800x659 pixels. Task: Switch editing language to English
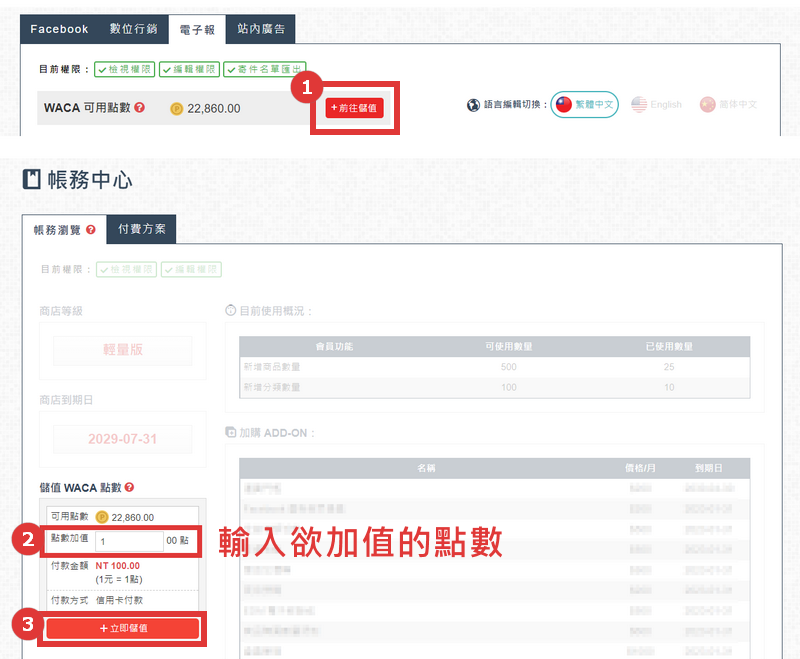[656, 105]
